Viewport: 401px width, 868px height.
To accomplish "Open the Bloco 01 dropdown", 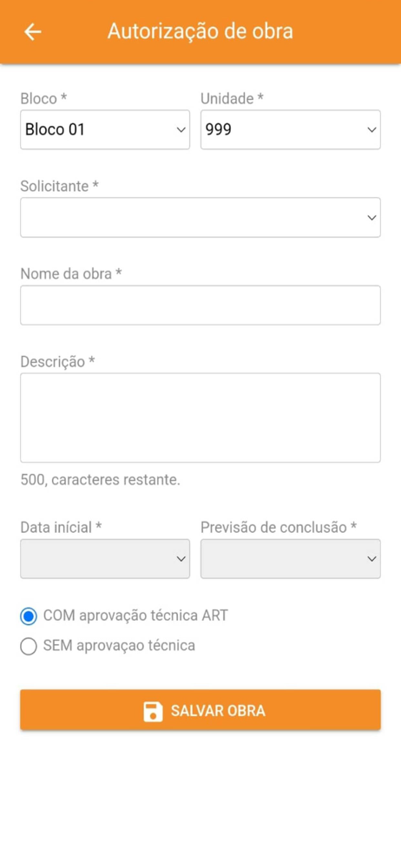I will pos(105,129).
